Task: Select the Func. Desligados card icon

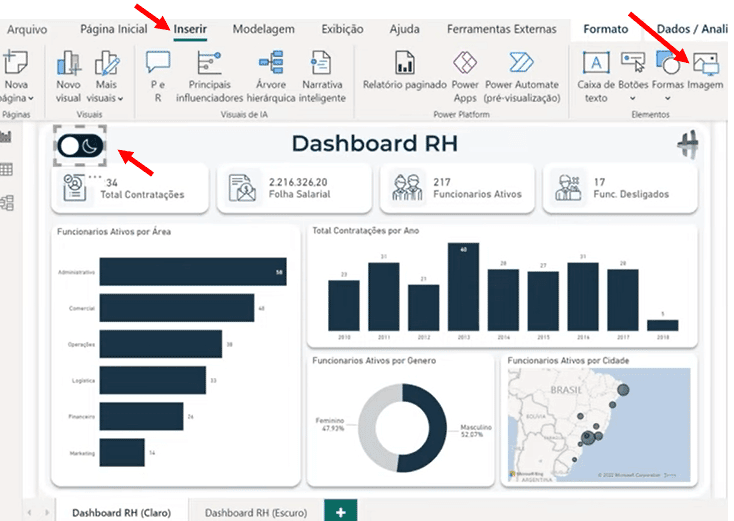Action: click(568, 188)
